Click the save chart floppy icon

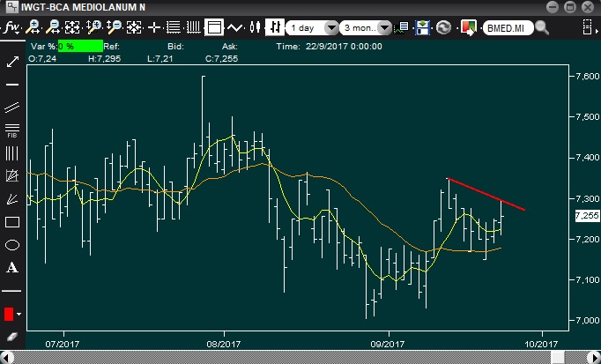click(x=422, y=27)
